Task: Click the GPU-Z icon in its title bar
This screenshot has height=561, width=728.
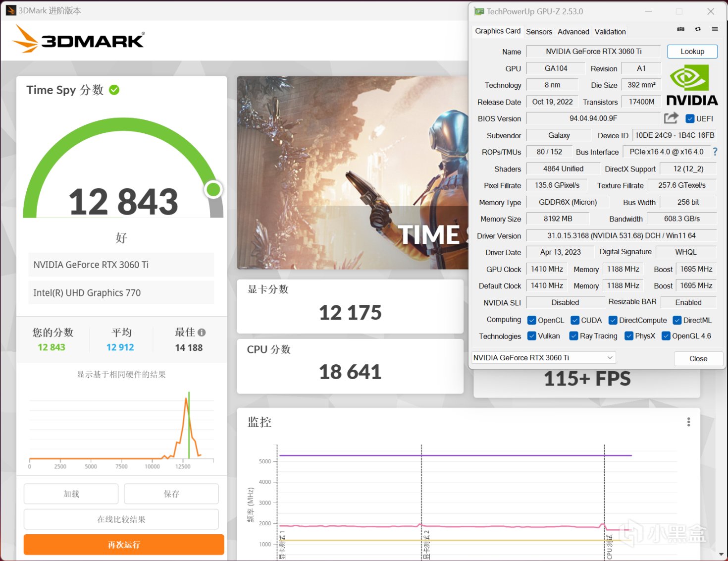Action: coord(479,11)
